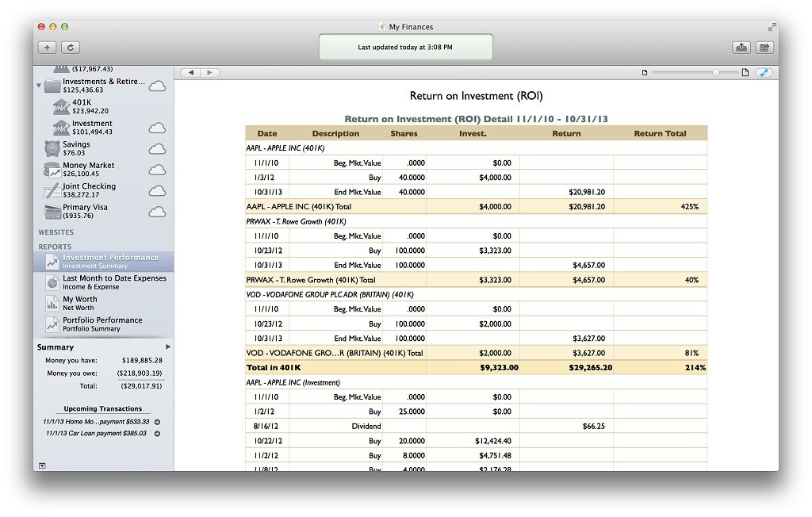Select the Joint Checking account
This screenshot has height=517, width=812.
click(x=89, y=190)
